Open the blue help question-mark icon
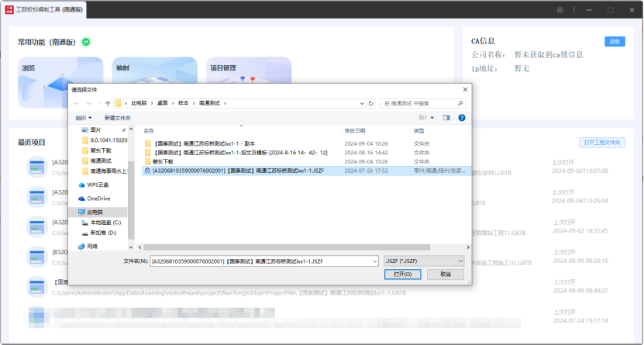The image size is (644, 345). (462, 118)
